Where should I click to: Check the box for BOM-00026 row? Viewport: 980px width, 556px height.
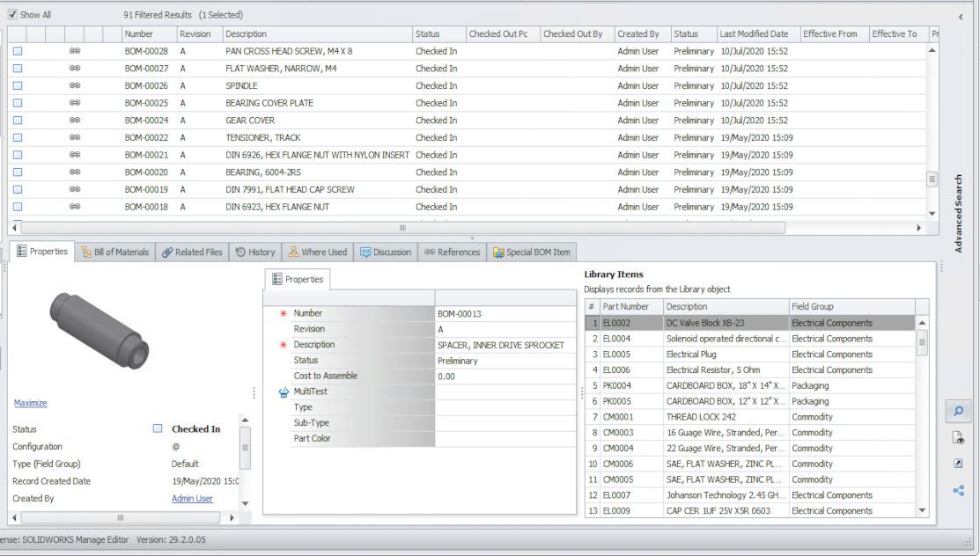click(x=18, y=85)
